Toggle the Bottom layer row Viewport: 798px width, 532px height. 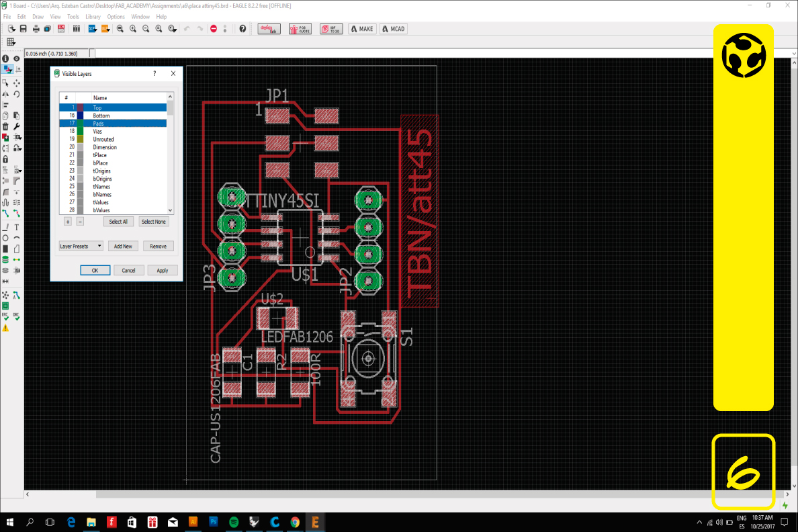[x=113, y=116]
